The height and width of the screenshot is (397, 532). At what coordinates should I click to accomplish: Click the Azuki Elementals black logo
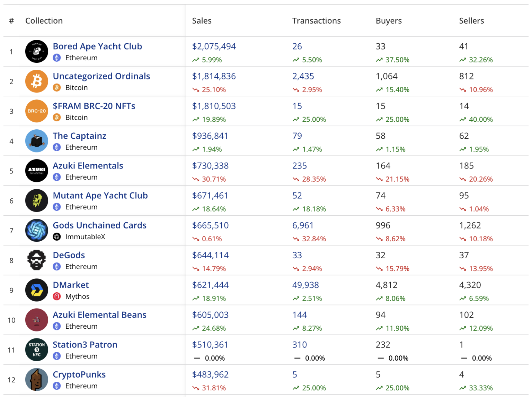click(36, 171)
